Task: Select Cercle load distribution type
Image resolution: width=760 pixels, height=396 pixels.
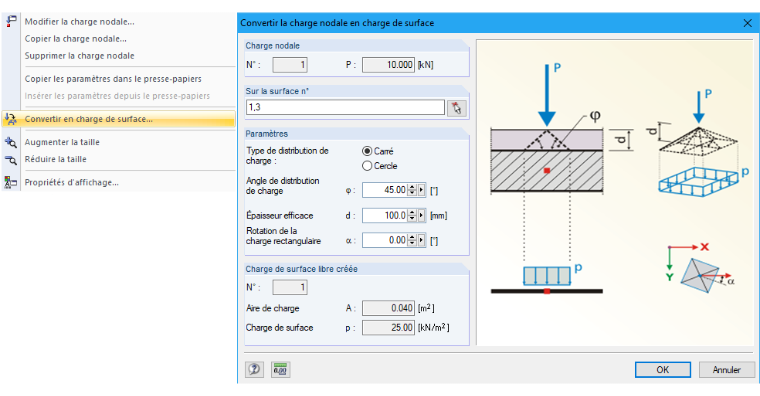Action: [367, 166]
